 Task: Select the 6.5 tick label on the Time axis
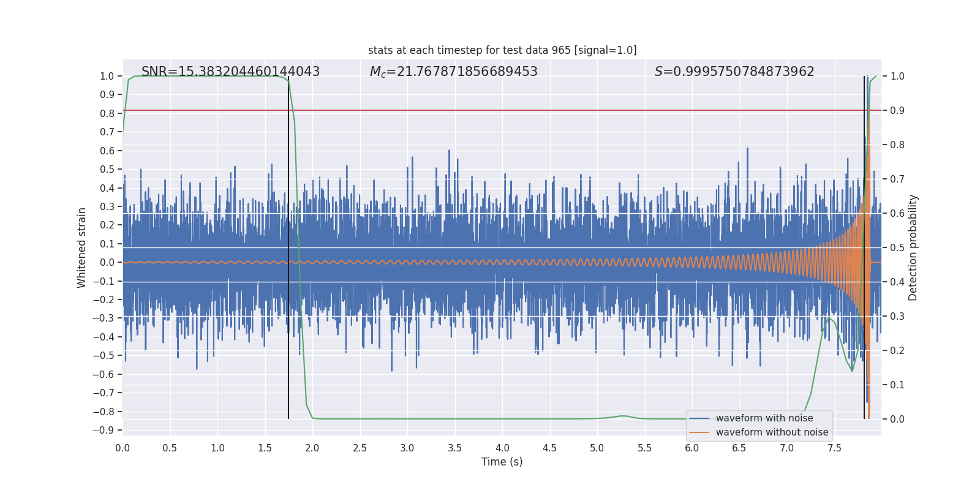tap(739, 448)
